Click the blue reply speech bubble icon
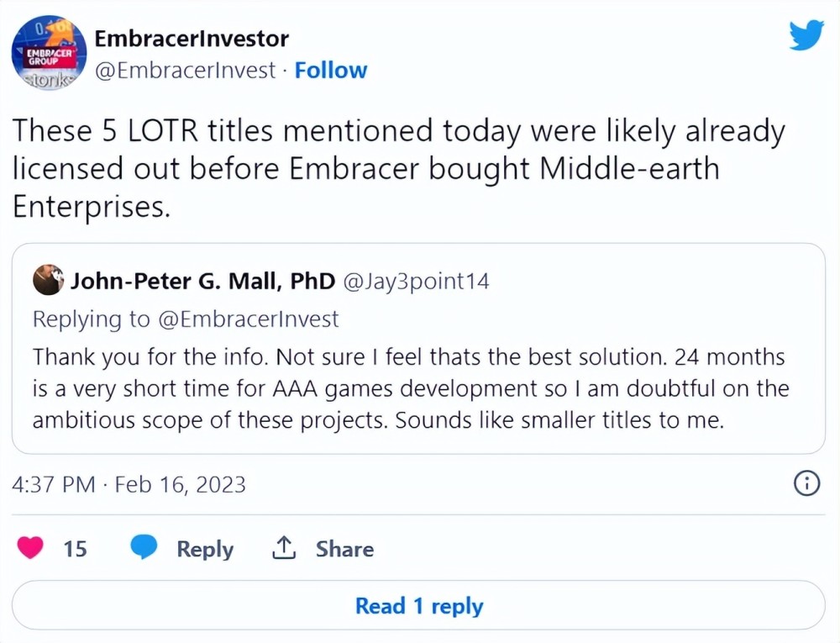The height and width of the screenshot is (643, 840). tap(144, 549)
